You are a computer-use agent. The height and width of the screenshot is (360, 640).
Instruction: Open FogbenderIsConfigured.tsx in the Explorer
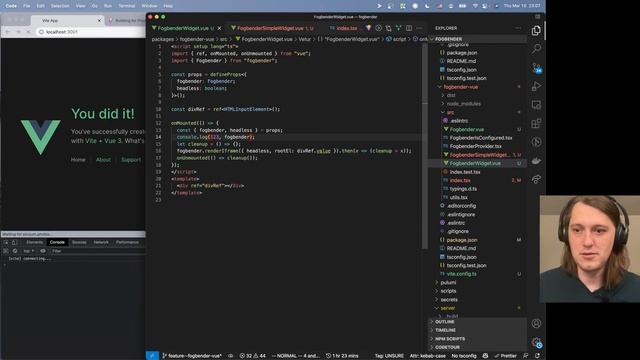[x=481, y=138]
